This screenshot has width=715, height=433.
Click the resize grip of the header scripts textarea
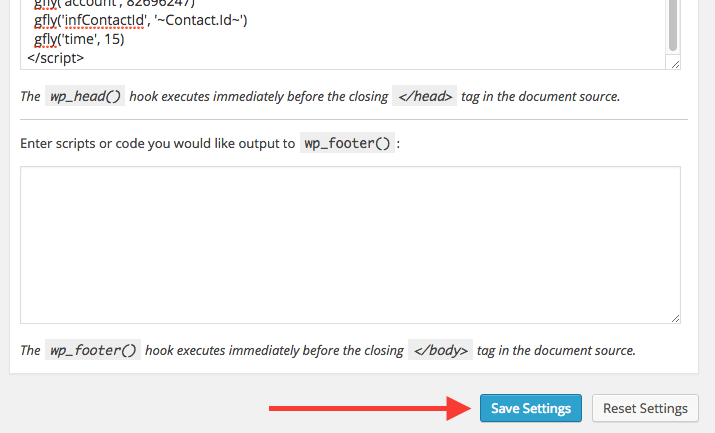pos(675,64)
